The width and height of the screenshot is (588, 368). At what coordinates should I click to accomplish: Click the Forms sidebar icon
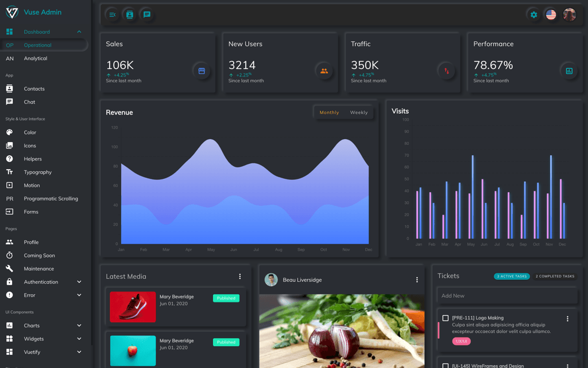point(9,212)
